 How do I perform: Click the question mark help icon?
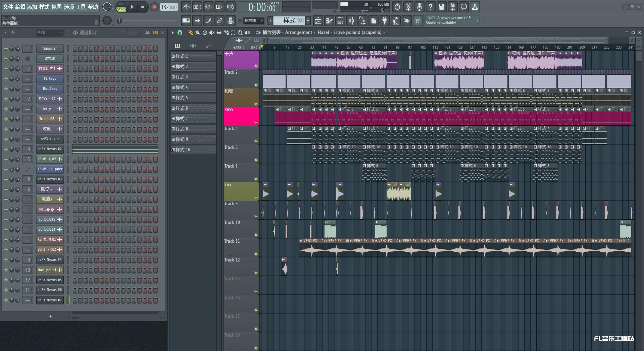click(x=431, y=7)
